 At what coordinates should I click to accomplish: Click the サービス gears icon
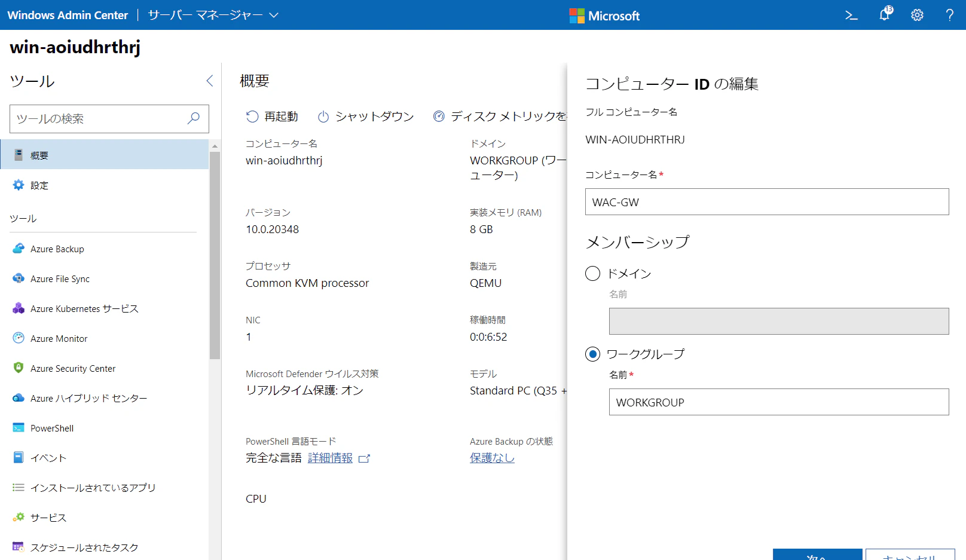tap(19, 517)
